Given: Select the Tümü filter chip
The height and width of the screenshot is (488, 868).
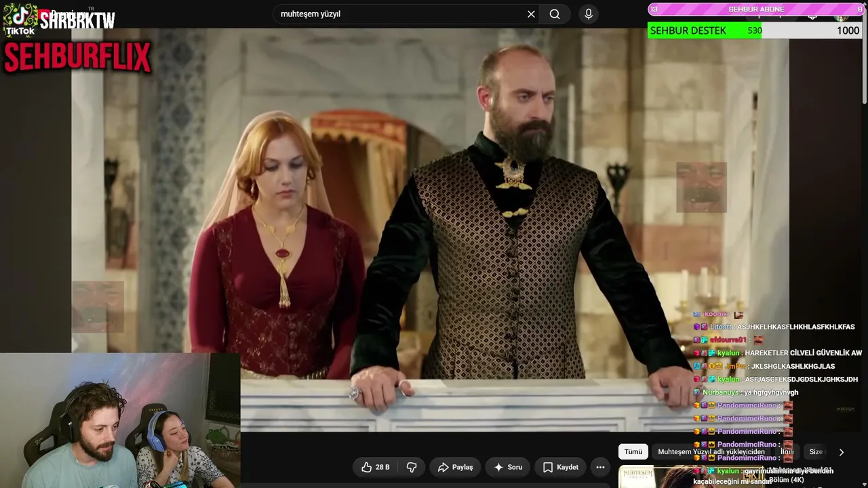Looking at the screenshot, I should click(633, 452).
